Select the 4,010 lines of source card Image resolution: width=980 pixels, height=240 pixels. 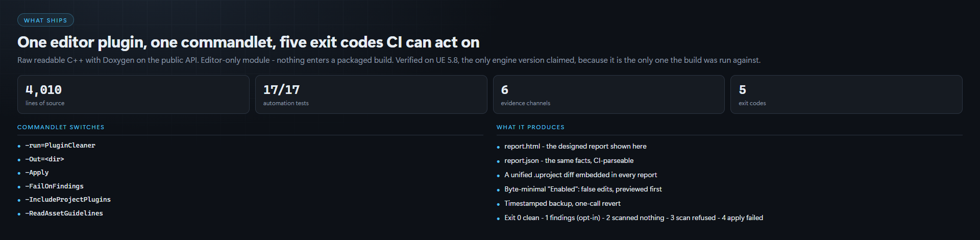[x=133, y=94]
